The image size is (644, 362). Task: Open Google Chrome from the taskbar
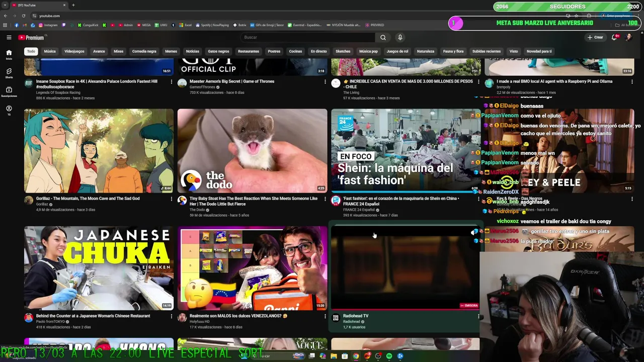[356, 356]
